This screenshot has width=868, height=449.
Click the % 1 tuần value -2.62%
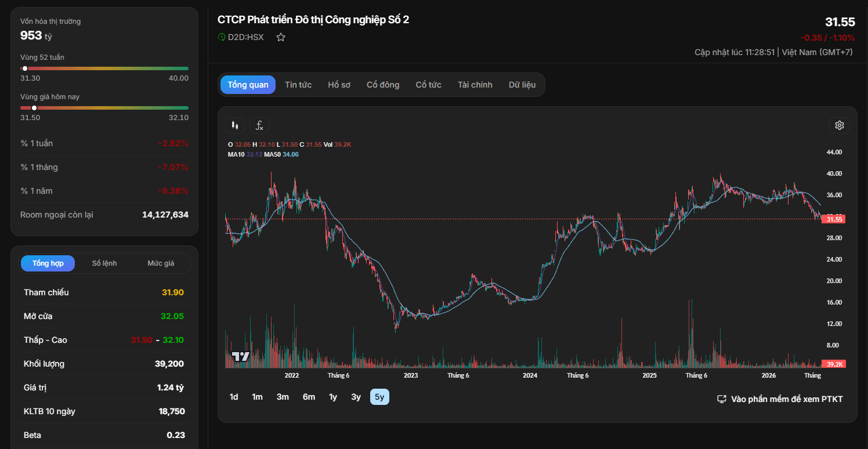(173, 143)
